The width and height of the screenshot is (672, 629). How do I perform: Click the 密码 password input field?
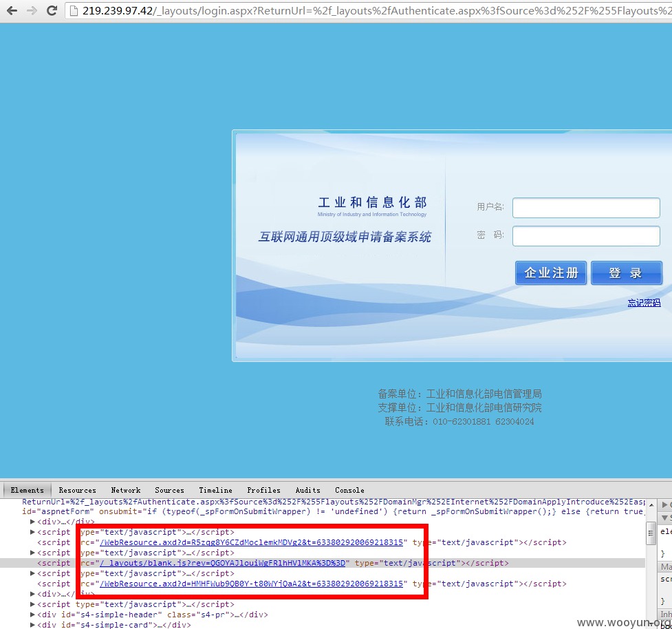pos(586,236)
